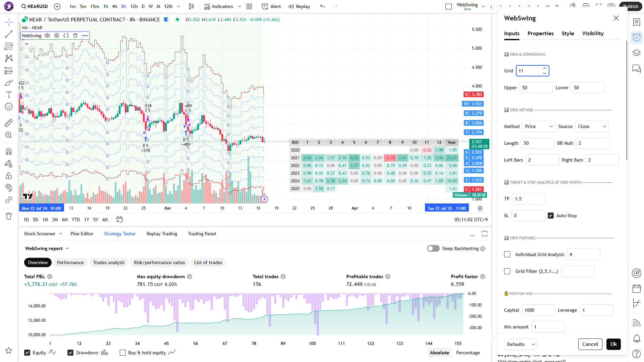Hide the WebSwing indicator with eye icon
The image size is (644, 362).
pos(47,36)
